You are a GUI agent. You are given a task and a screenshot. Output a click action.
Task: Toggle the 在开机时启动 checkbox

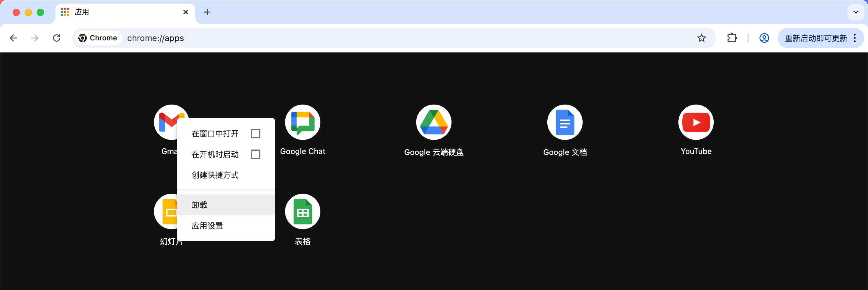click(x=255, y=154)
